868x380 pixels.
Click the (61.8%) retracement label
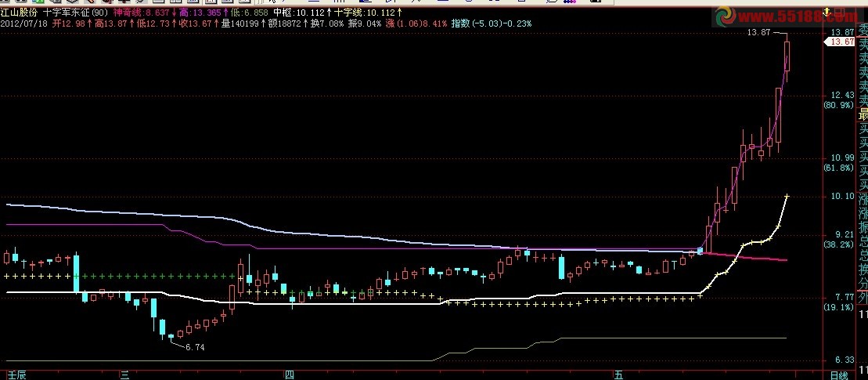(x=839, y=168)
